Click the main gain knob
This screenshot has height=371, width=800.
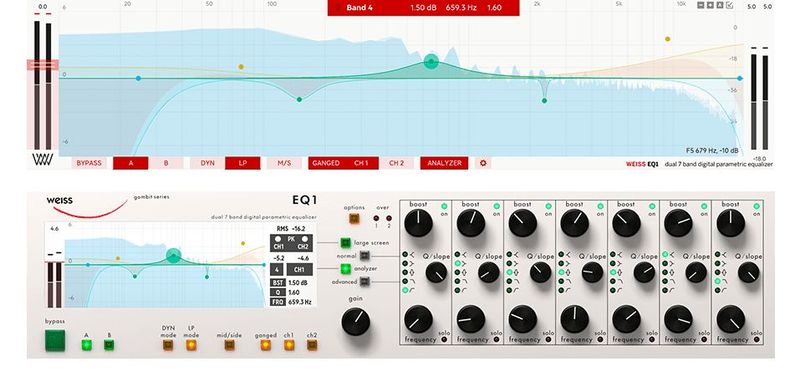356,321
